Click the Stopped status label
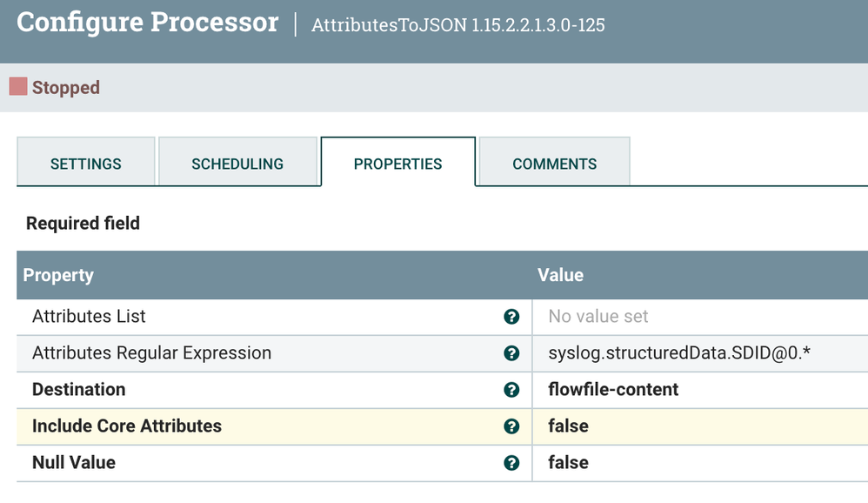 click(x=66, y=88)
